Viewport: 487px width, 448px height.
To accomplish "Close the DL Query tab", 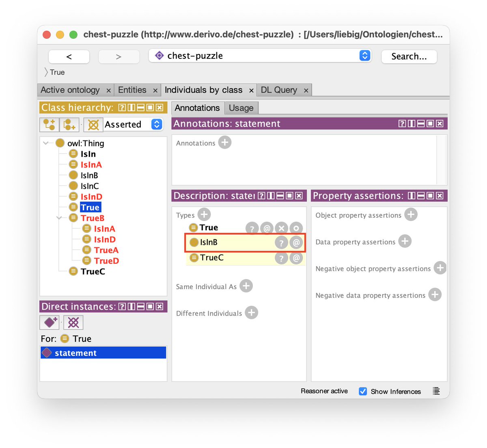I will pos(306,91).
